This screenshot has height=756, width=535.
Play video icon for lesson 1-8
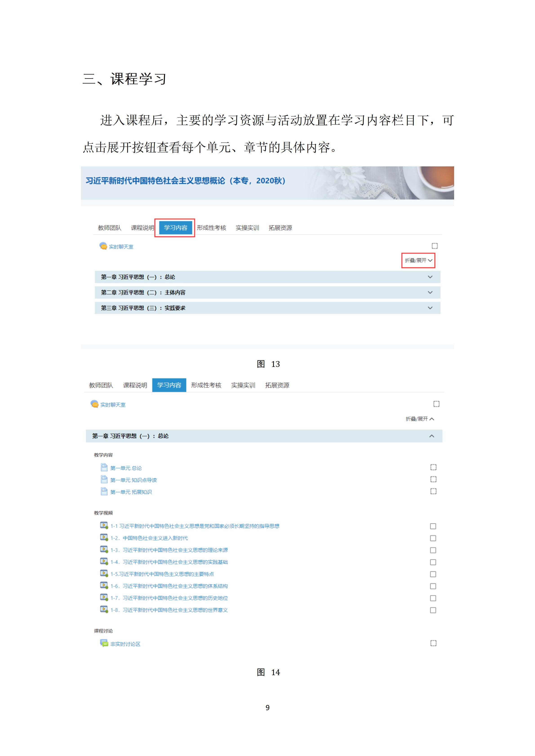coord(104,609)
